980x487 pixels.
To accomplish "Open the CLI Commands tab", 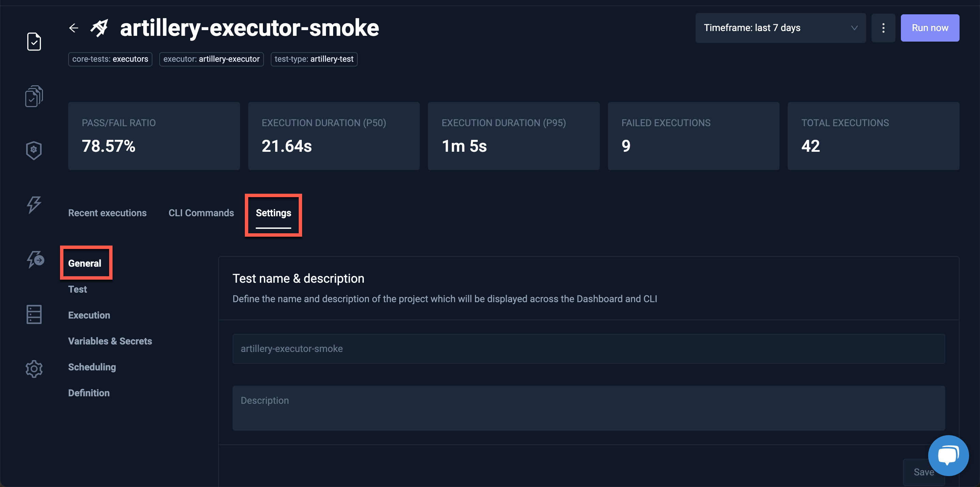I will pos(201,213).
